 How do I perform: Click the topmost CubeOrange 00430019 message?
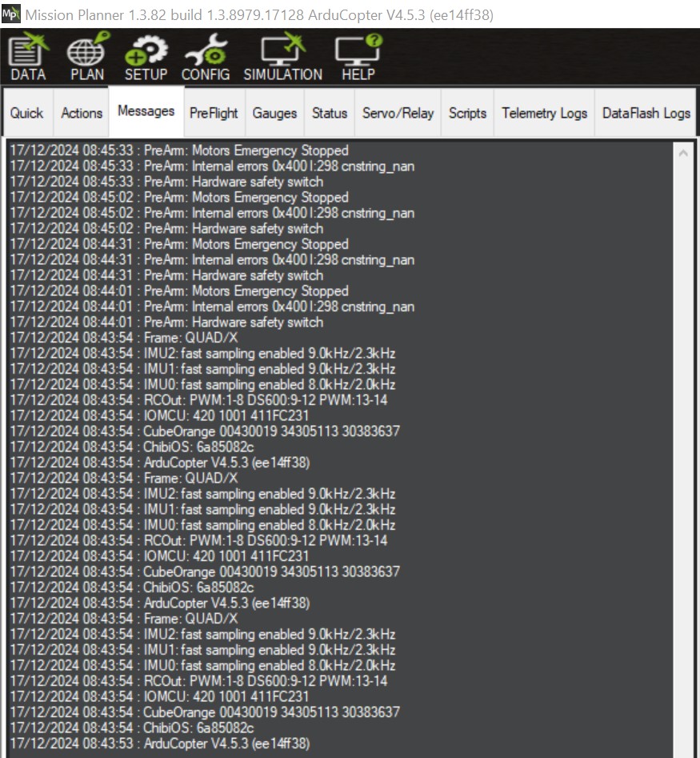[205, 431]
